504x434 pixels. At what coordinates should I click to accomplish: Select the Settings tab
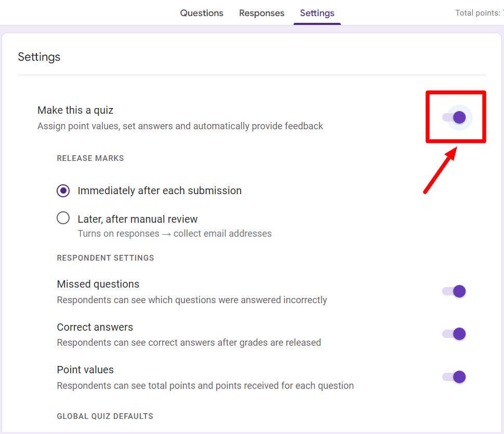coord(317,13)
